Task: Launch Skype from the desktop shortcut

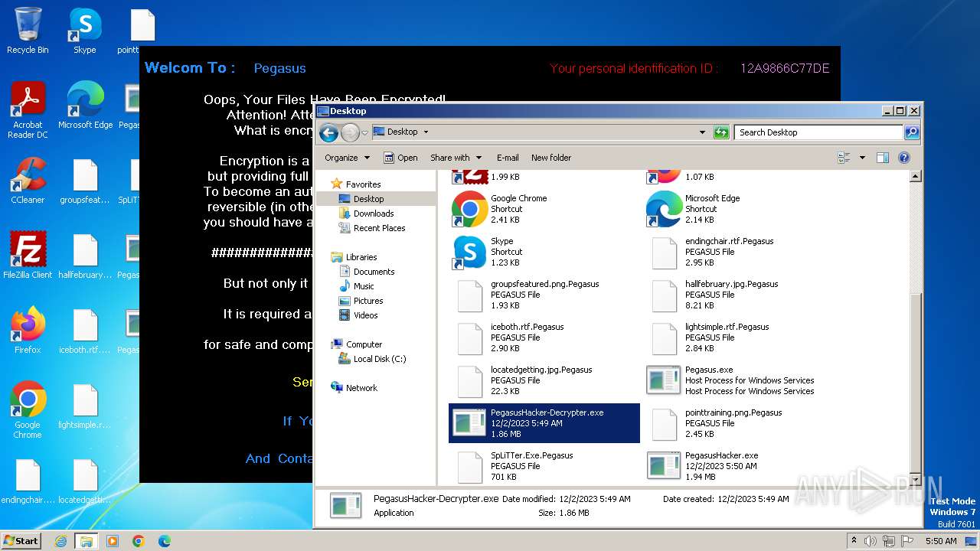Action: pos(85,31)
